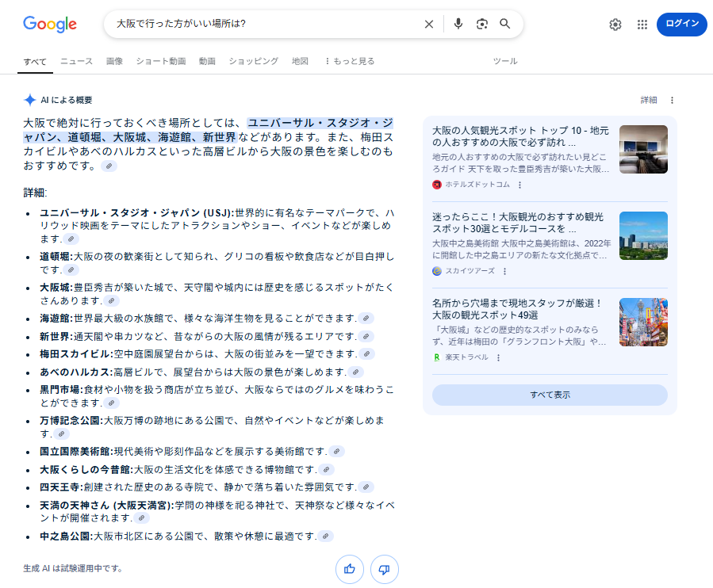713x588 pixels.
Task: Click source link icon for 国立国際美術館 item
Action: (336, 452)
